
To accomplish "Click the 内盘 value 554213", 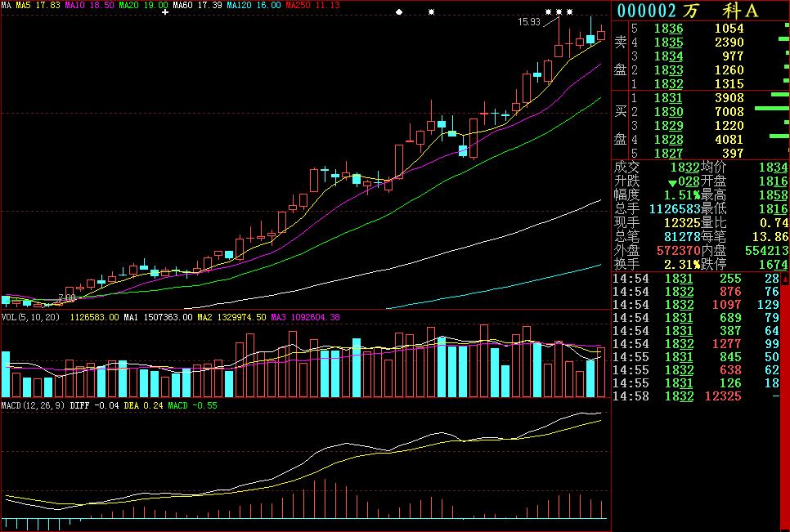I will [x=765, y=250].
